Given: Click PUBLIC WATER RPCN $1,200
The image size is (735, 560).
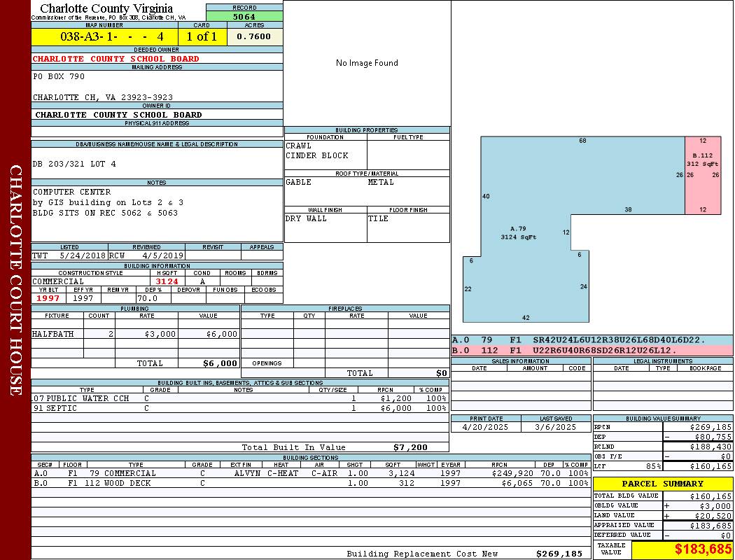Looking at the screenshot, I should 396,398.
